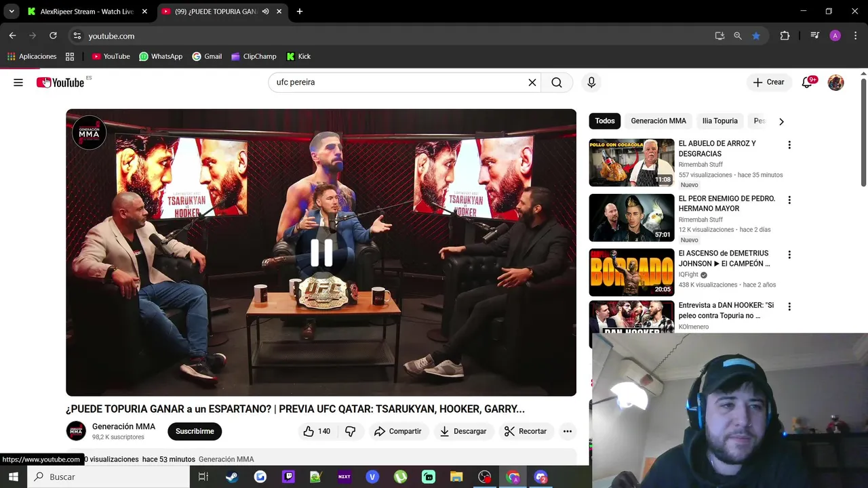The image size is (868, 488).
Task: Mute the YouTube tab via speaker icon
Action: click(265, 12)
